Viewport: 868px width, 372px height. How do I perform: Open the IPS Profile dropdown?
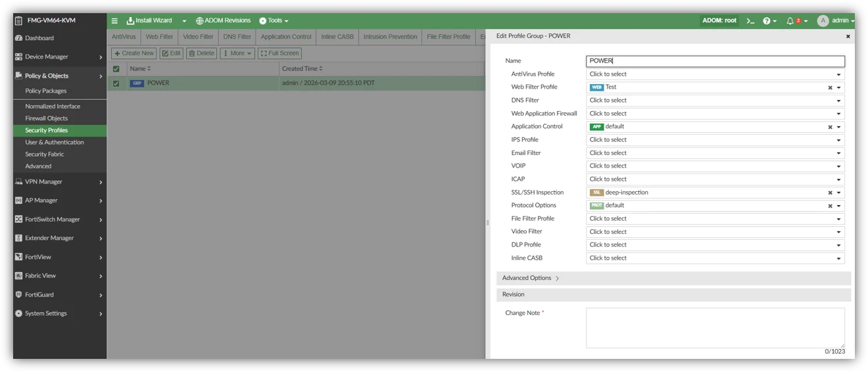tap(715, 140)
